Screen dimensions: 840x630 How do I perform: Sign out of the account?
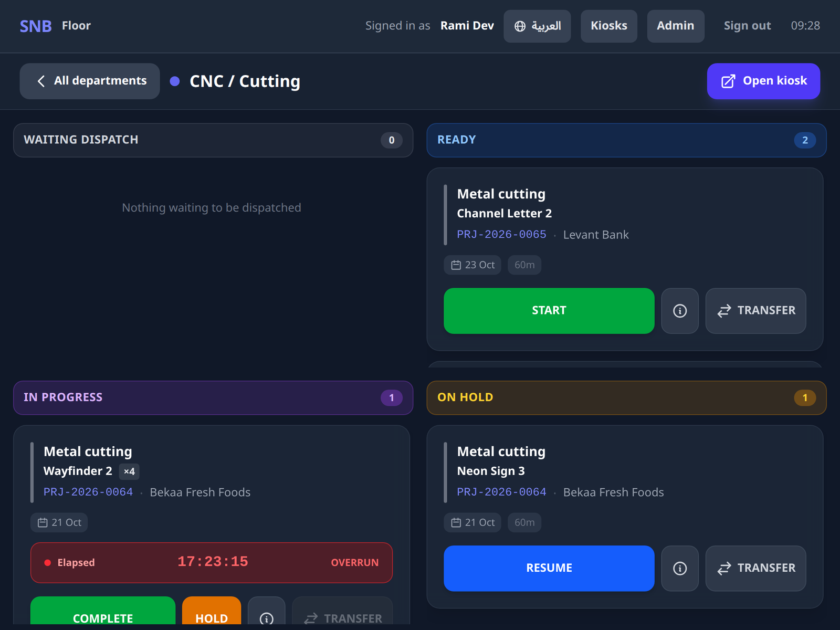tap(747, 26)
